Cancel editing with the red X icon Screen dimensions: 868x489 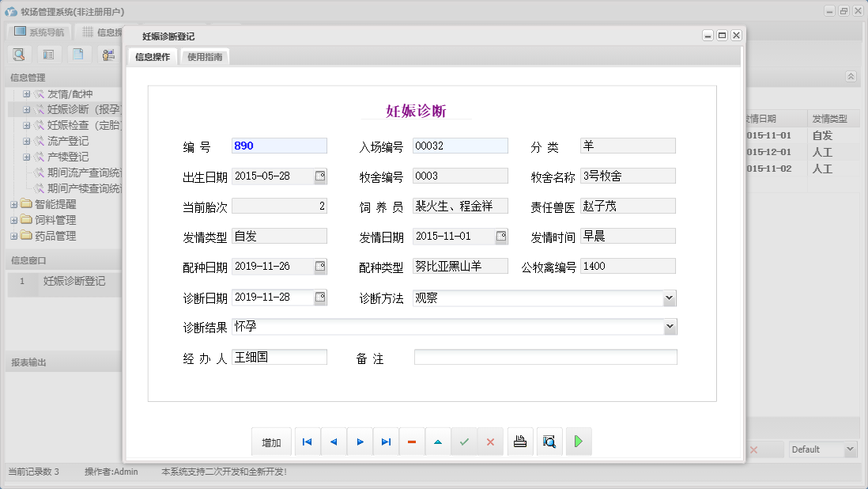490,442
